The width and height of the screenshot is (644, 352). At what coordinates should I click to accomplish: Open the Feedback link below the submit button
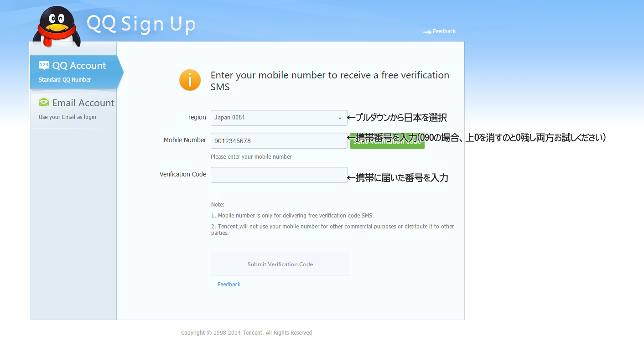(x=229, y=285)
